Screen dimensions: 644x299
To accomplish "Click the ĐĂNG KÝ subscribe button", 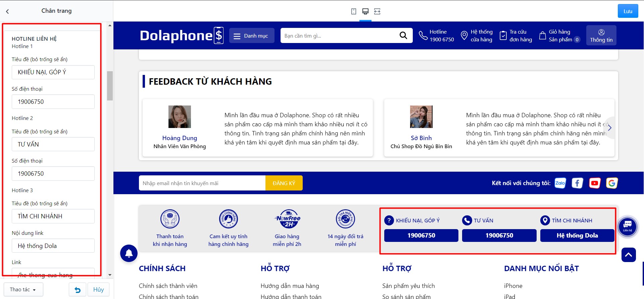I will (284, 183).
